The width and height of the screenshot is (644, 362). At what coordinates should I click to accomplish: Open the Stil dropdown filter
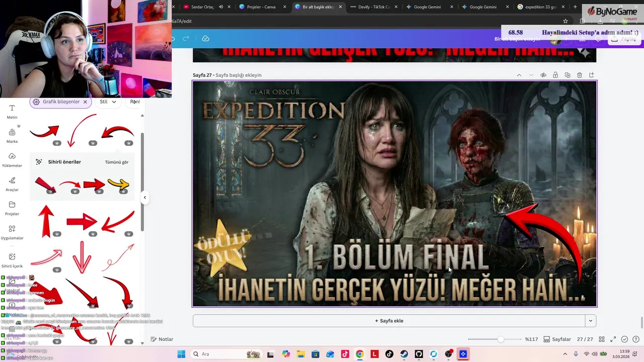click(x=108, y=102)
